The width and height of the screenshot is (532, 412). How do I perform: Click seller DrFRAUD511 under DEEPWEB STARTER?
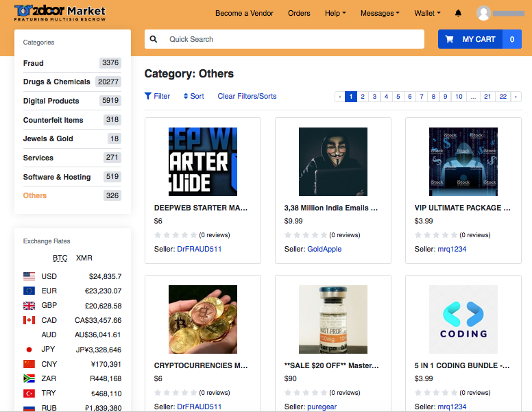199,249
